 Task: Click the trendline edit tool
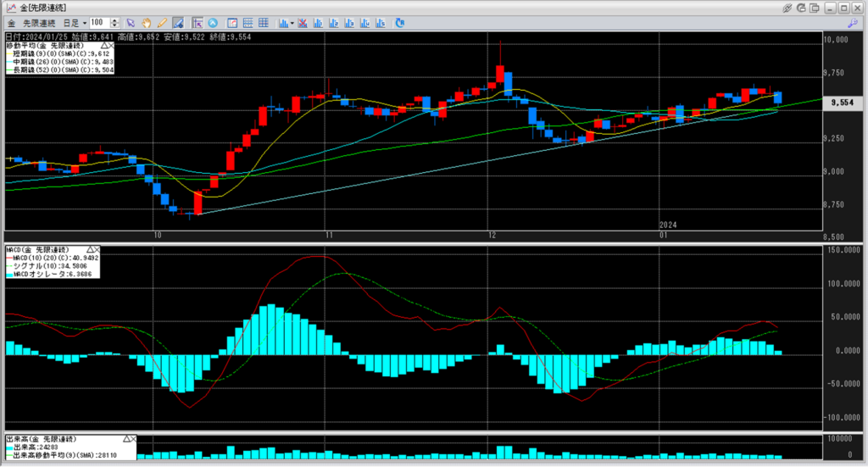[179, 22]
